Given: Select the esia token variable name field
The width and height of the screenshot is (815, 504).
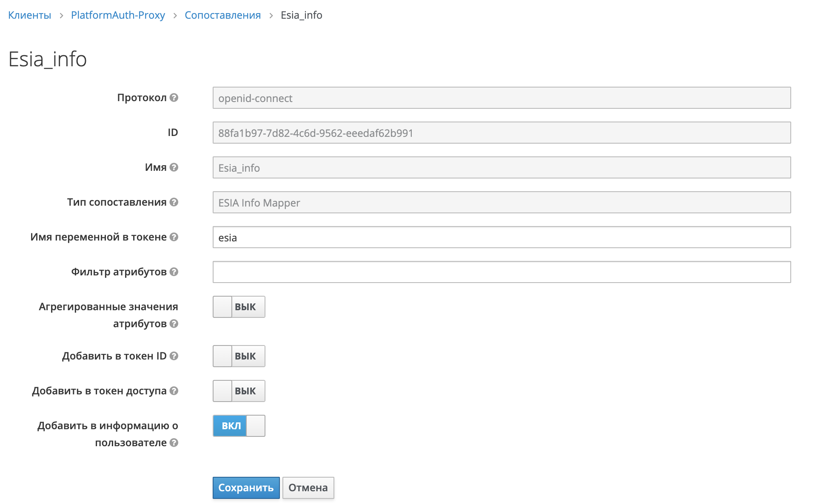Looking at the screenshot, I should pyautogui.click(x=501, y=238).
